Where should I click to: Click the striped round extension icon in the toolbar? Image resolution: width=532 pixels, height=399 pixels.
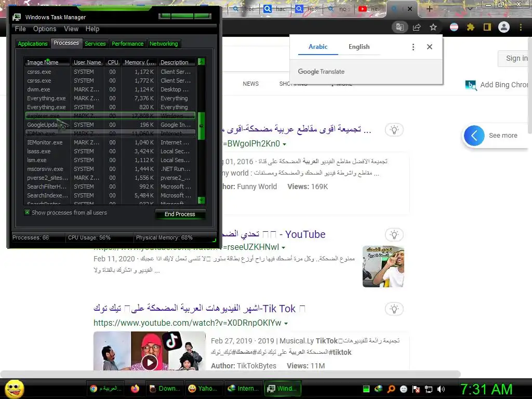click(x=454, y=27)
